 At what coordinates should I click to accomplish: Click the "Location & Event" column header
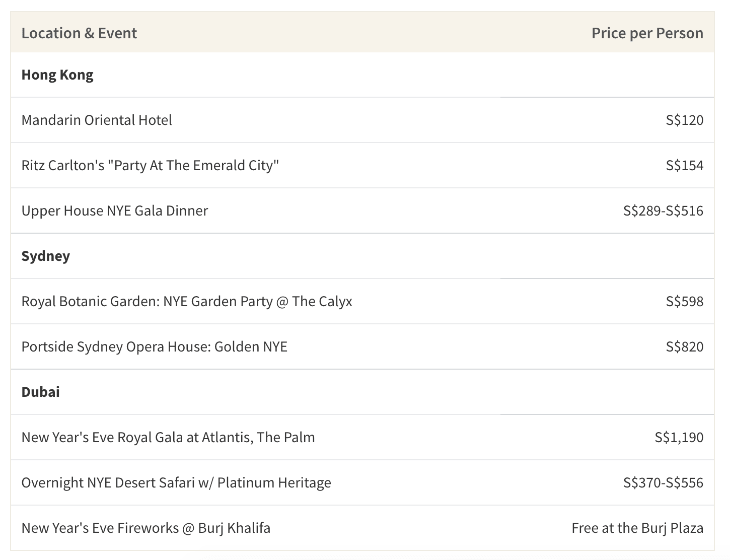point(79,33)
